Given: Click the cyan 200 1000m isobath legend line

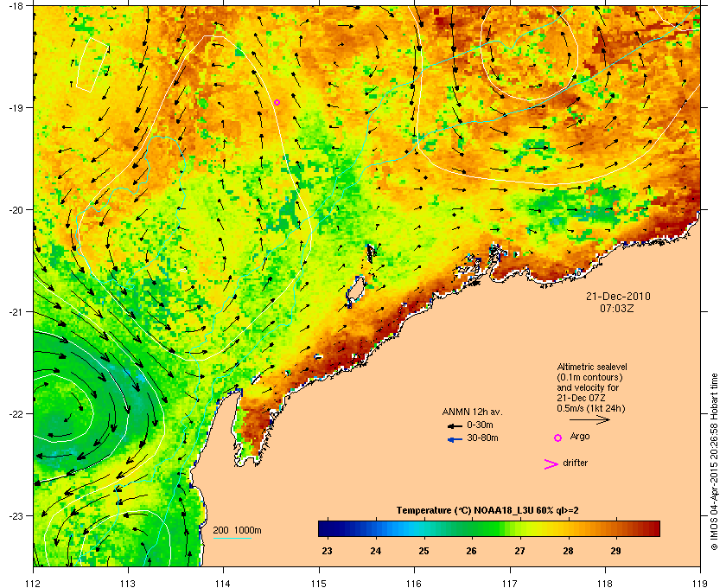Looking at the screenshot, I should tap(232, 538).
